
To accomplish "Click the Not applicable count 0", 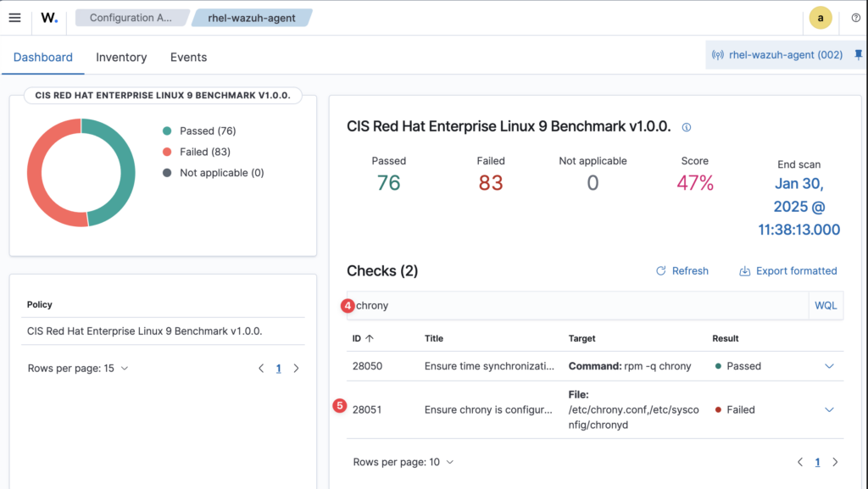I will coord(593,183).
